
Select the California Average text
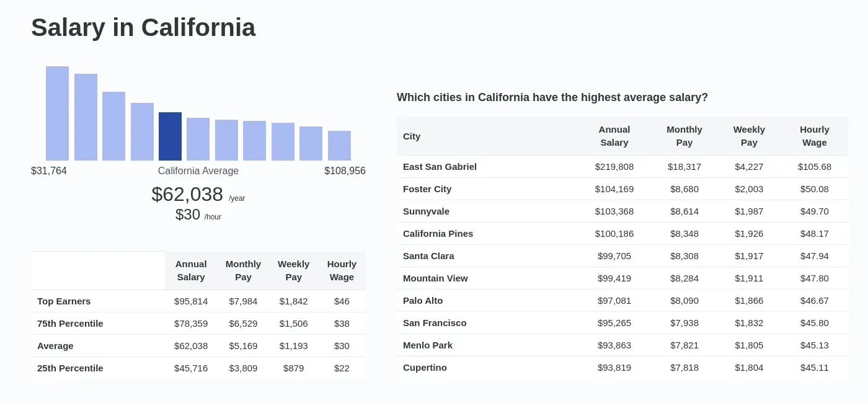click(x=198, y=170)
